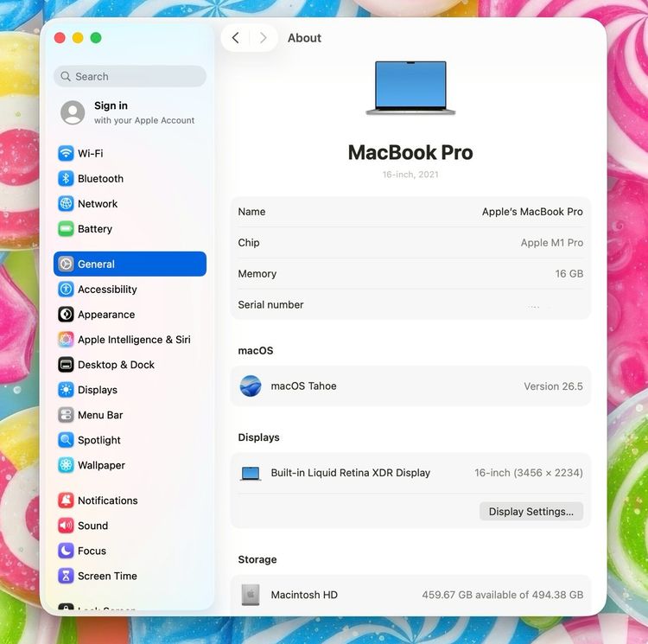Click the Notifications bell icon
The height and width of the screenshot is (644, 648).
pyautogui.click(x=66, y=501)
